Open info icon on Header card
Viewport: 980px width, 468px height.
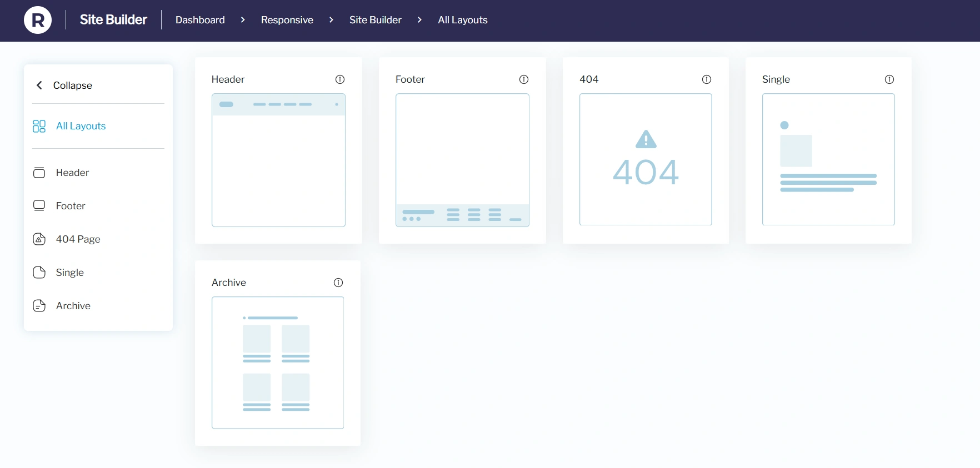click(x=340, y=79)
